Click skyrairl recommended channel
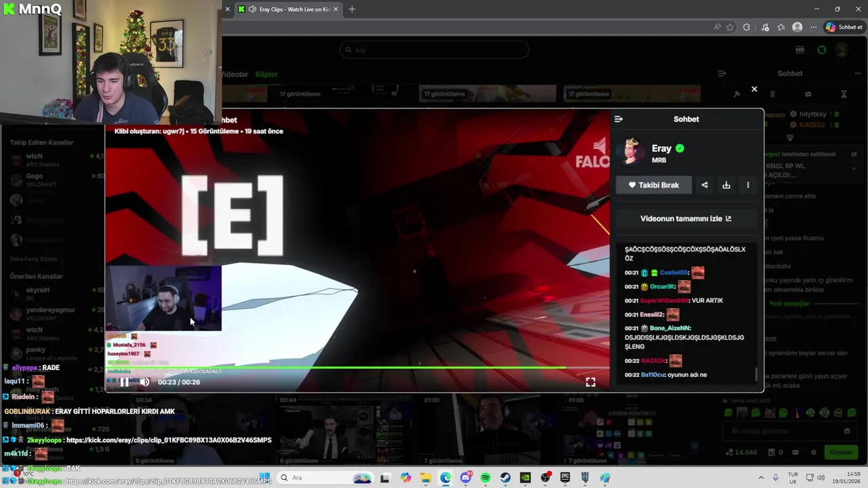Screen dimensions: 868x488 [57, 294]
